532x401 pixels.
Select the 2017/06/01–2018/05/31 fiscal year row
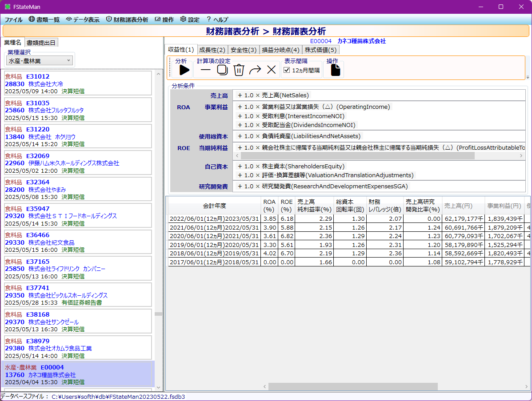349,262
